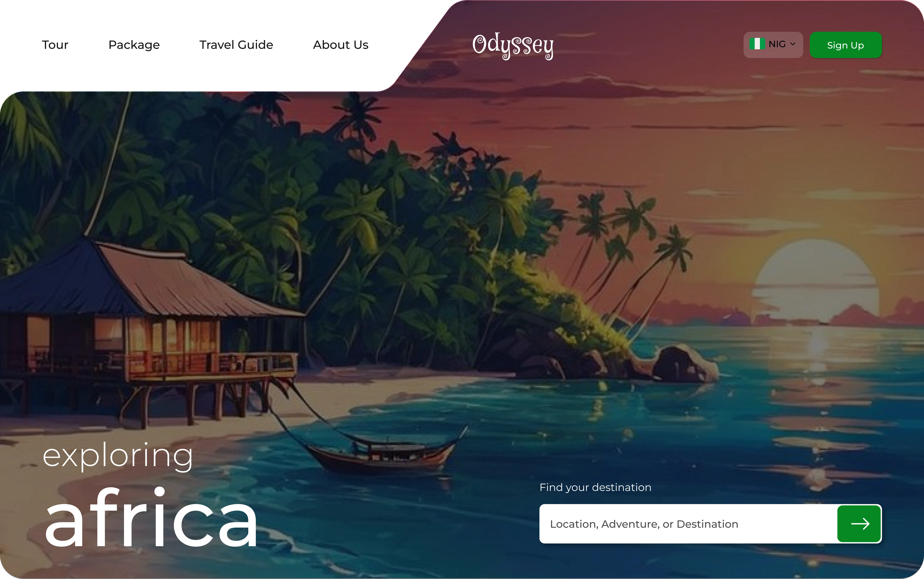Click the Nigerian flag icon
This screenshot has width=924, height=579.
click(757, 44)
